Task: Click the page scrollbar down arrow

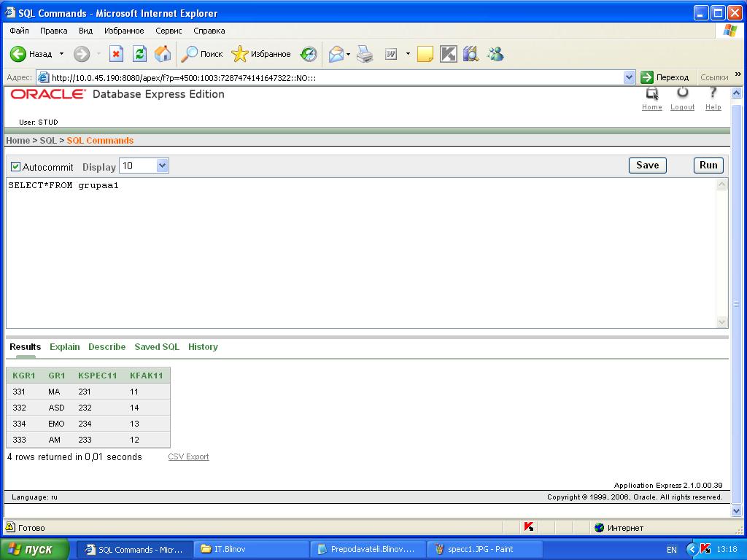Action: click(x=737, y=511)
